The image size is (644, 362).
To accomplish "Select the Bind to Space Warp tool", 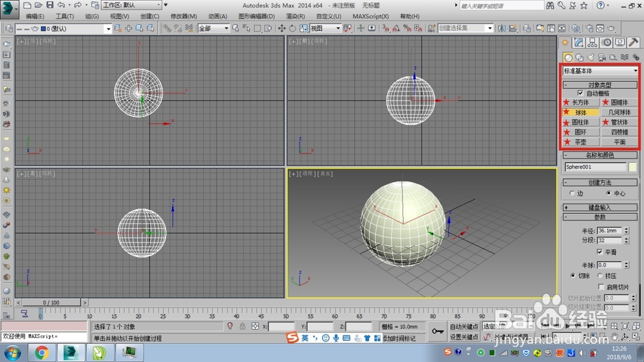I will [189, 28].
